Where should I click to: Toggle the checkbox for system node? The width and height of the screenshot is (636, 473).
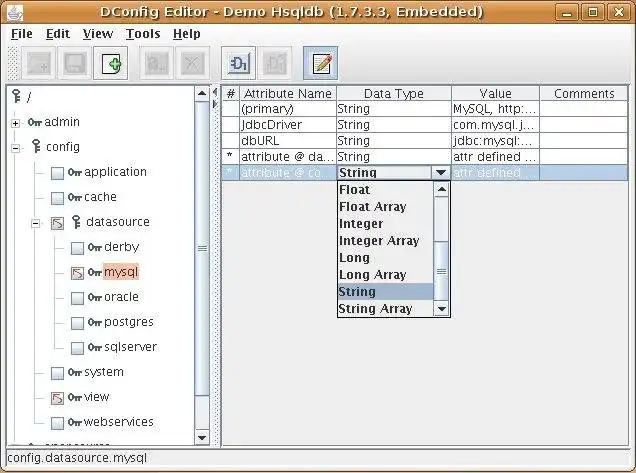57,373
